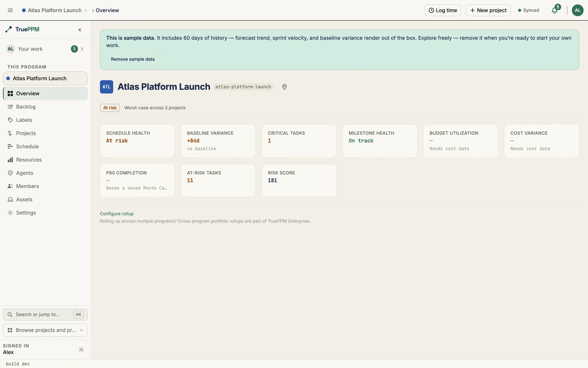This screenshot has height=368, width=588.
Task: Click the ATL project badge icon
Action: coord(106,87)
